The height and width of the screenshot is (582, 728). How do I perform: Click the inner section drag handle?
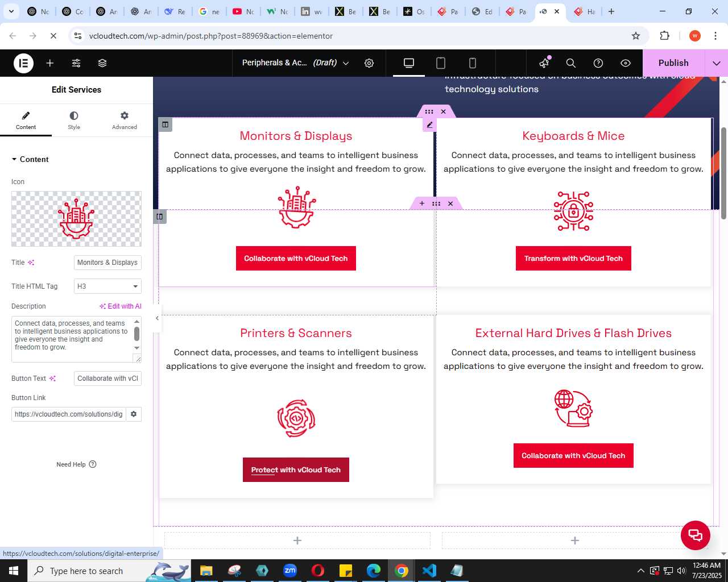(x=436, y=203)
